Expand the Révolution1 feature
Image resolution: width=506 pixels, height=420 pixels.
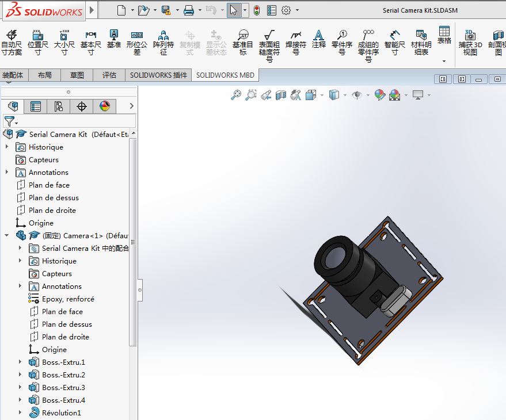pos(20,413)
